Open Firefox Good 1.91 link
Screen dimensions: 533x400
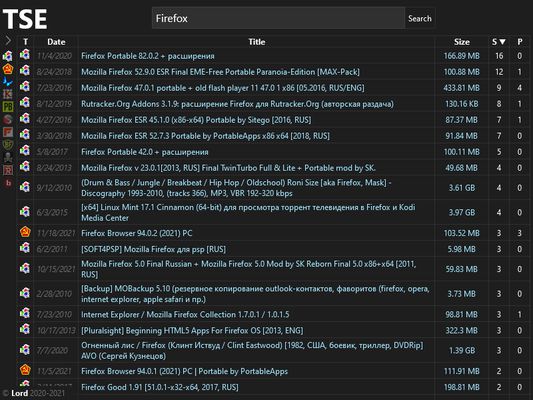(x=160, y=387)
